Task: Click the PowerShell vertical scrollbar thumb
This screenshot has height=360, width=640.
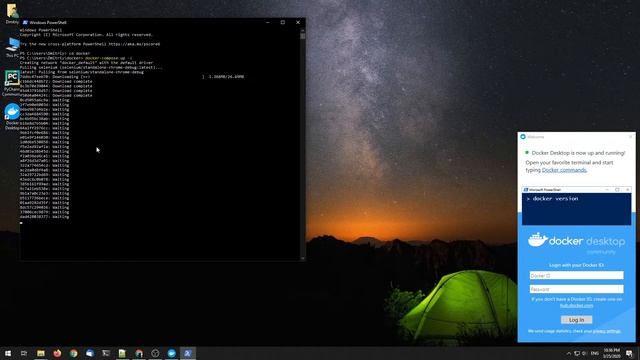Action: pyautogui.click(x=302, y=36)
